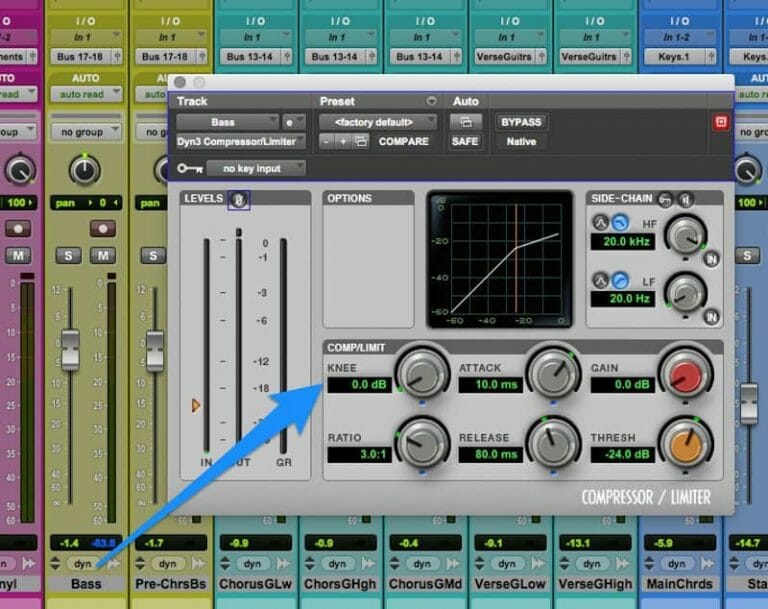Click the double-arrow icon on ChorusGLw track
The width and height of the screenshot is (768, 609).
(283, 564)
